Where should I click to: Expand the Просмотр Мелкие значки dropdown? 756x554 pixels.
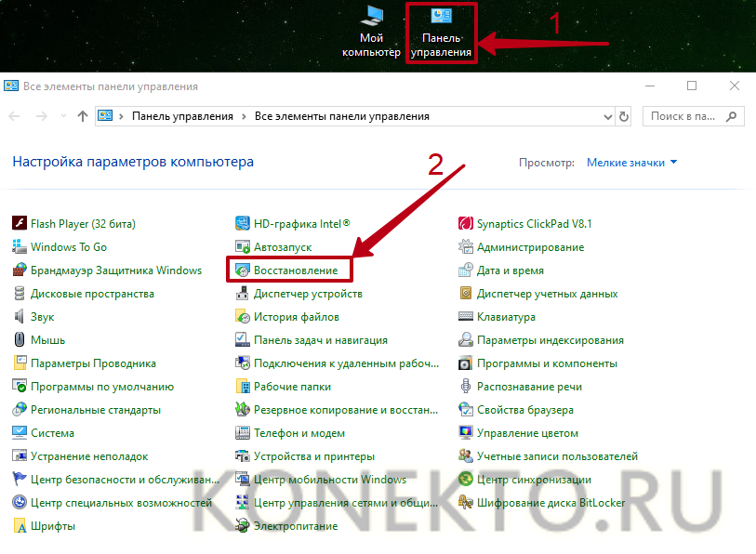[632, 163]
